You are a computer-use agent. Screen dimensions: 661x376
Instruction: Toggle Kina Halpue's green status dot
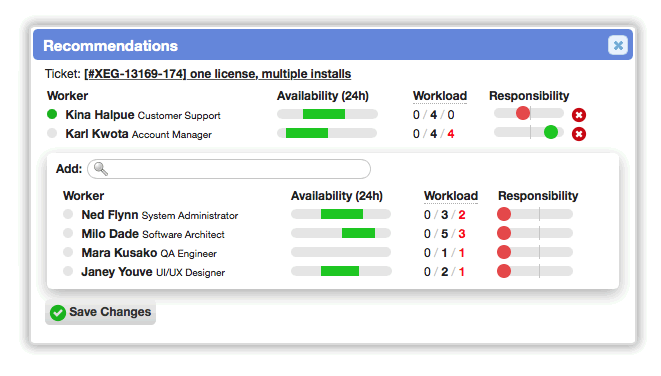[x=52, y=114]
